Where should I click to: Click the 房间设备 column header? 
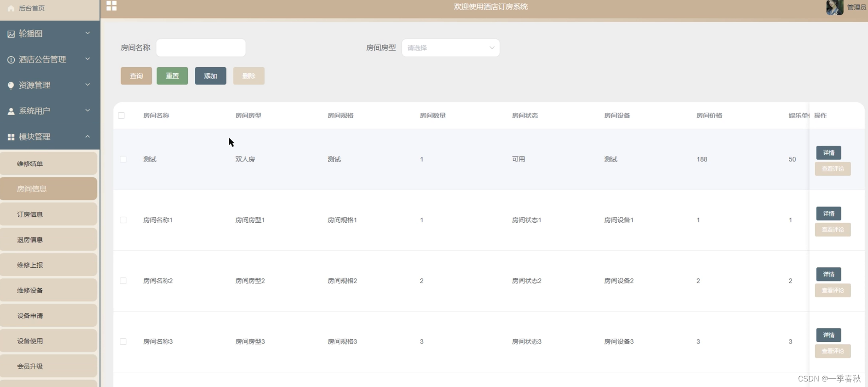[617, 116]
